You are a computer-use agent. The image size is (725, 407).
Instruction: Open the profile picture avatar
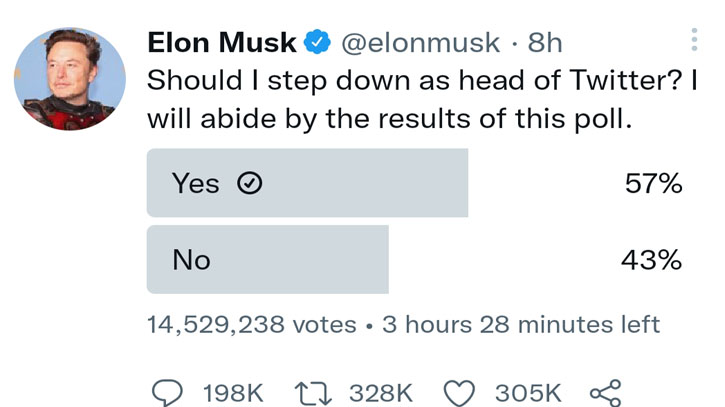tap(73, 78)
